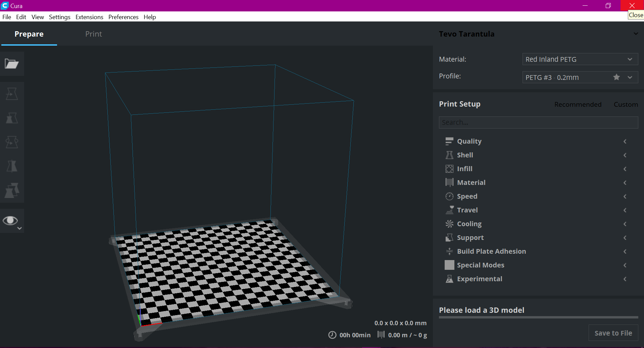The width and height of the screenshot is (644, 348).
Task: Click the Cura logo in title bar
Action: pyautogui.click(x=5, y=6)
